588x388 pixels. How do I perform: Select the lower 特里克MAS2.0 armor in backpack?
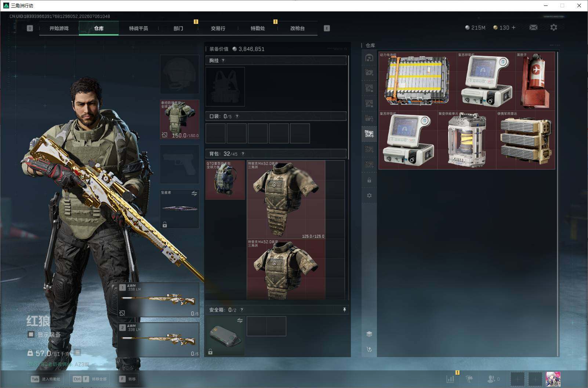click(286, 269)
